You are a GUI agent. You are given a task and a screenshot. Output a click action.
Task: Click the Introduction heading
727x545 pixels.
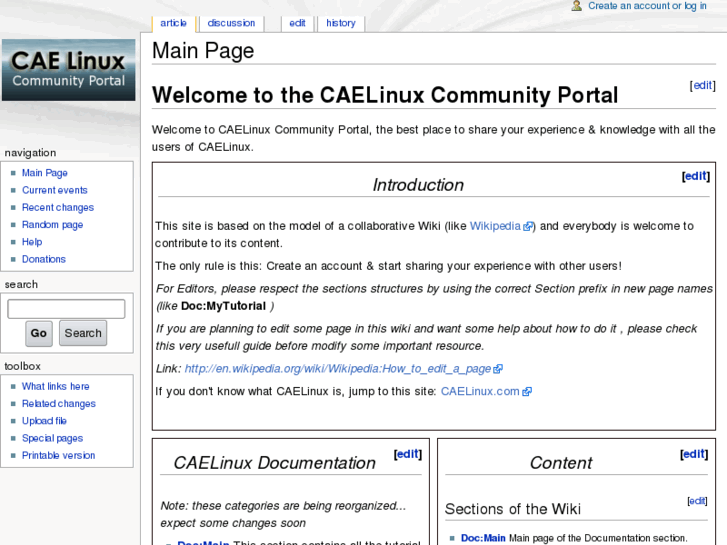[x=418, y=185]
